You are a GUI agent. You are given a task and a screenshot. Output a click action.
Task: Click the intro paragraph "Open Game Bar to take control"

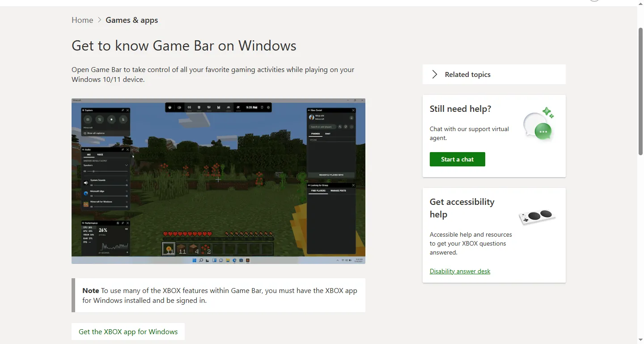[213, 75]
